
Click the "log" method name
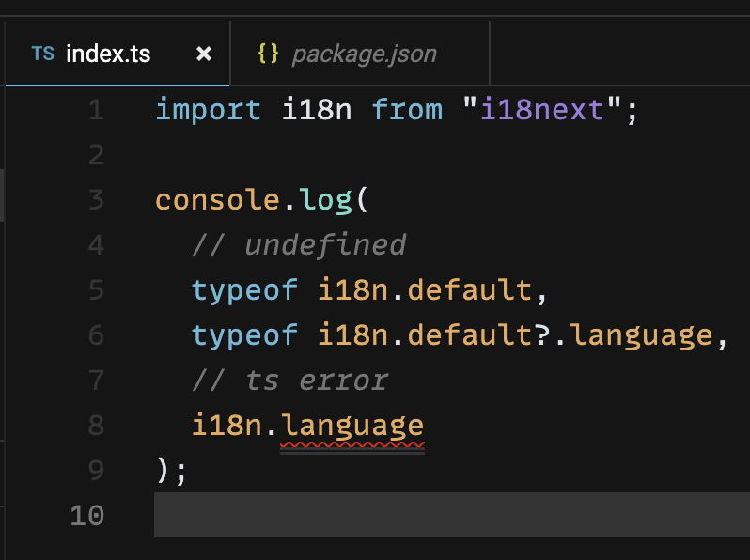click(326, 201)
